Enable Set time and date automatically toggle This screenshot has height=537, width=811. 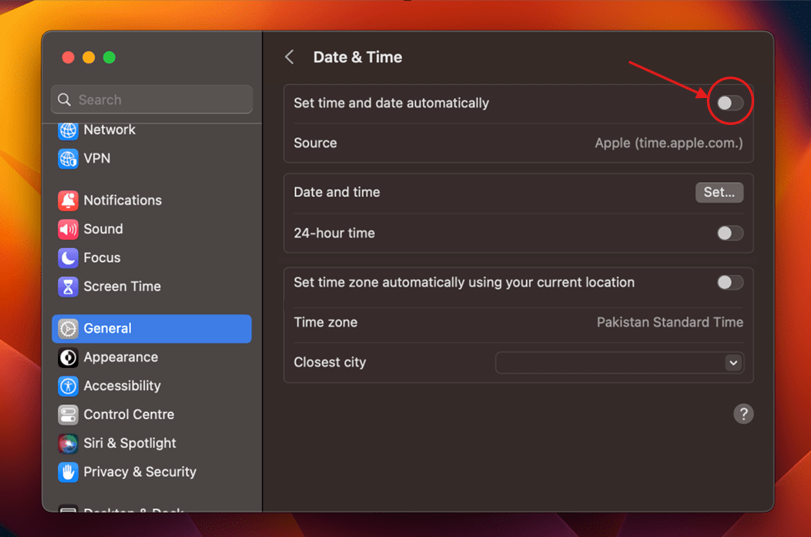(x=730, y=103)
